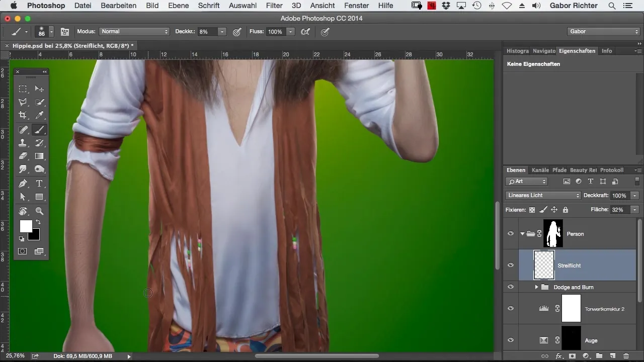Select the Smudge tool

pyautogui.click(x=23, y=169)
